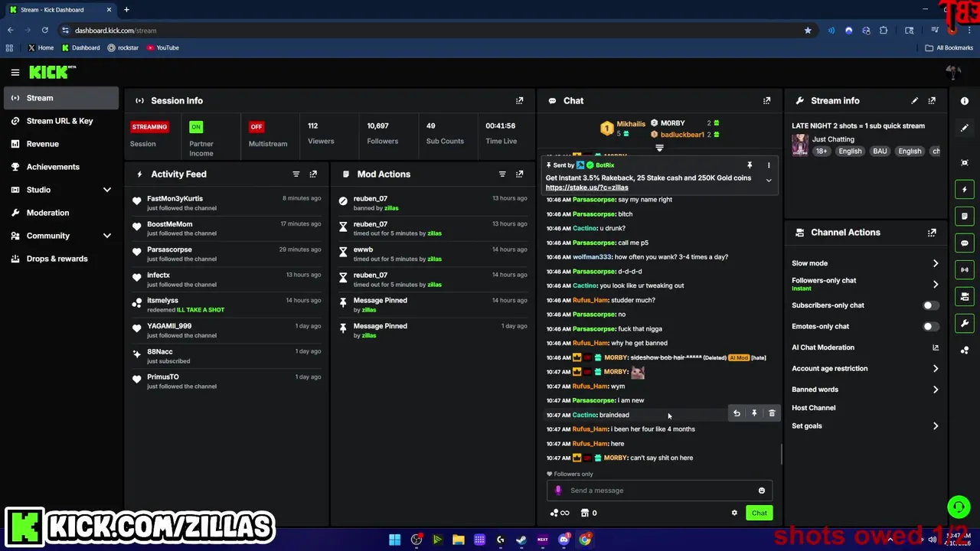Open the shop icon below chat input
Viewport: 980px width, 551px height.
click(x=585, y=513)
